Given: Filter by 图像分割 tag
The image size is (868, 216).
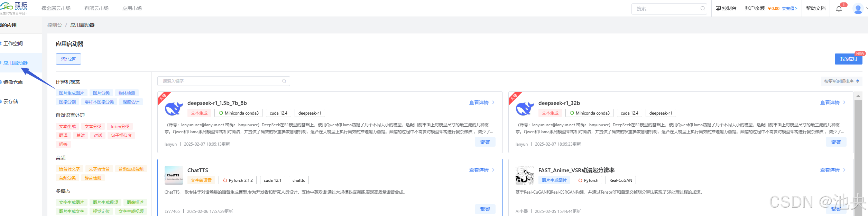Looking at the screenshot, I should (67, 102).
